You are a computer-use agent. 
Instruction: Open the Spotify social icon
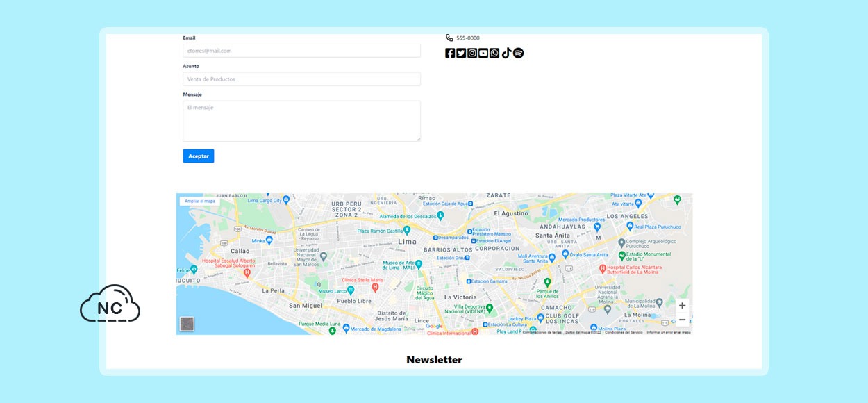coord(518,53)
